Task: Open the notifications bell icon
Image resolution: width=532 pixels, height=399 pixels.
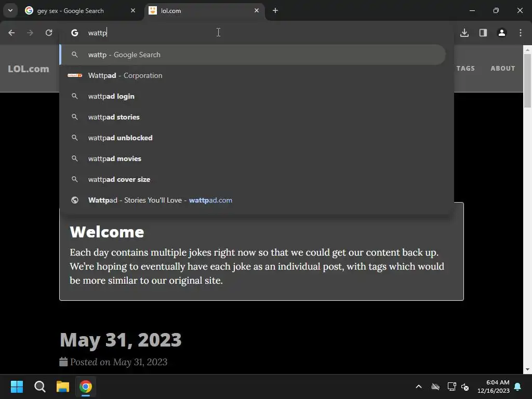Action: 518,387
